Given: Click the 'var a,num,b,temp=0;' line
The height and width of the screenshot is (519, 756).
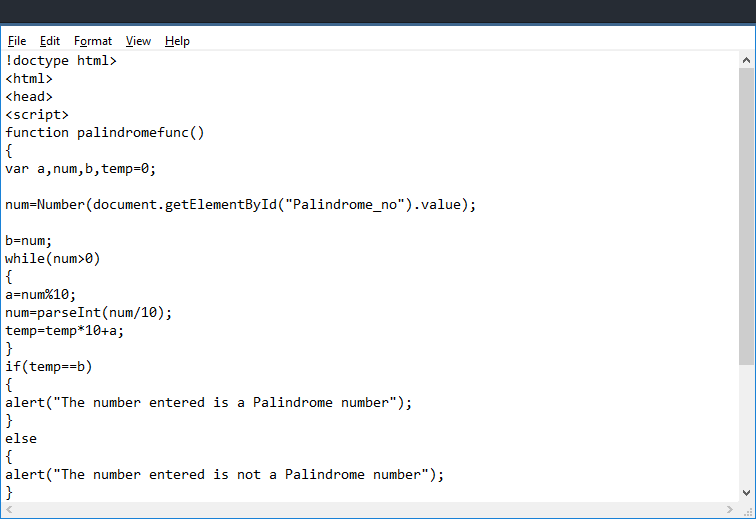Looking at the screenshot, I should [81, 169].
